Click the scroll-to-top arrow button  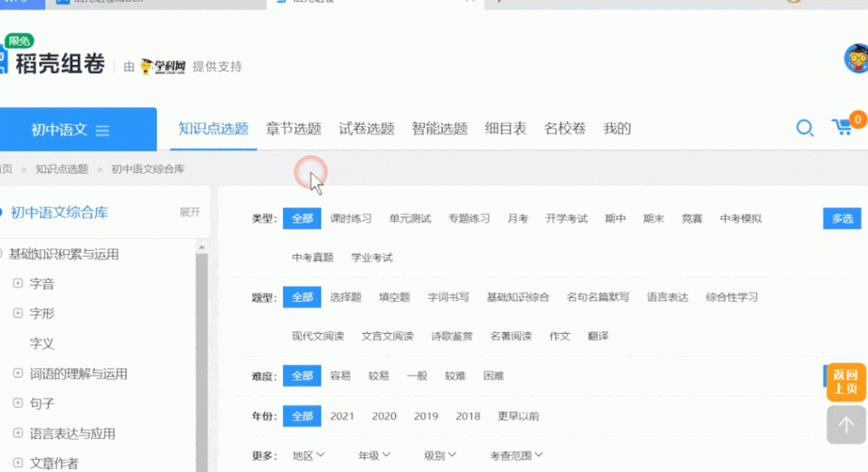tap(846, 425)
